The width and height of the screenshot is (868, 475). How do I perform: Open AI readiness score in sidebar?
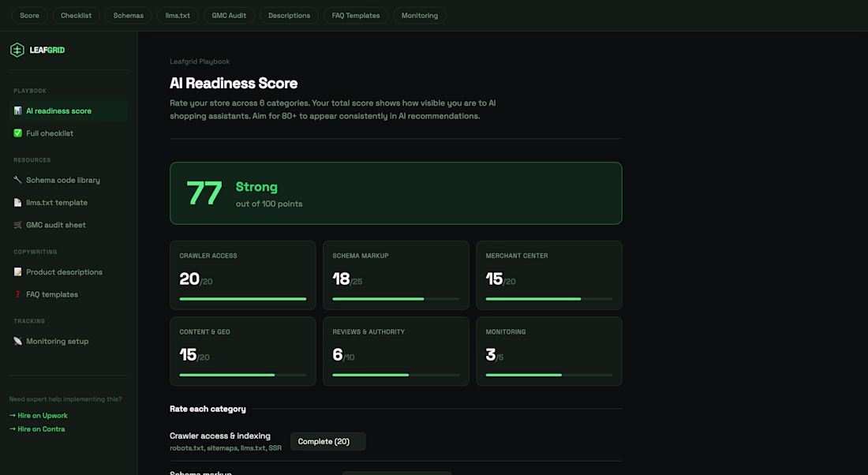pyautogui.click(x=69, y=110)
